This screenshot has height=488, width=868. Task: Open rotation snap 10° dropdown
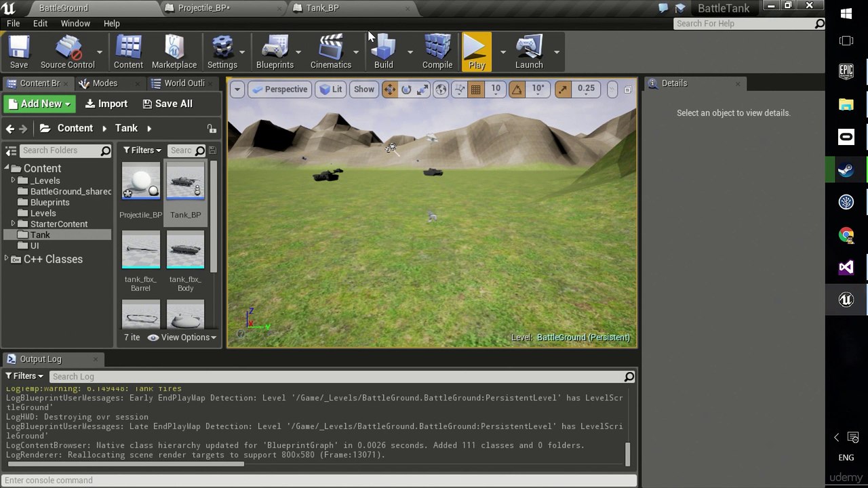(x=538, y=89)
